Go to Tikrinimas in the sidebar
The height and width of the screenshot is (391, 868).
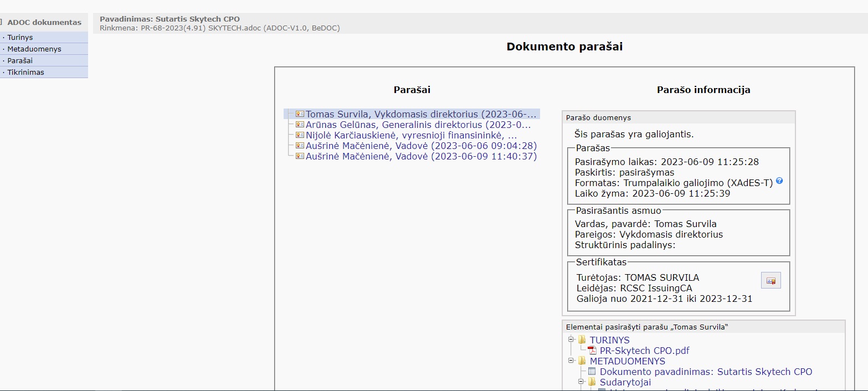pyautogui.click(x=25, y=72)
